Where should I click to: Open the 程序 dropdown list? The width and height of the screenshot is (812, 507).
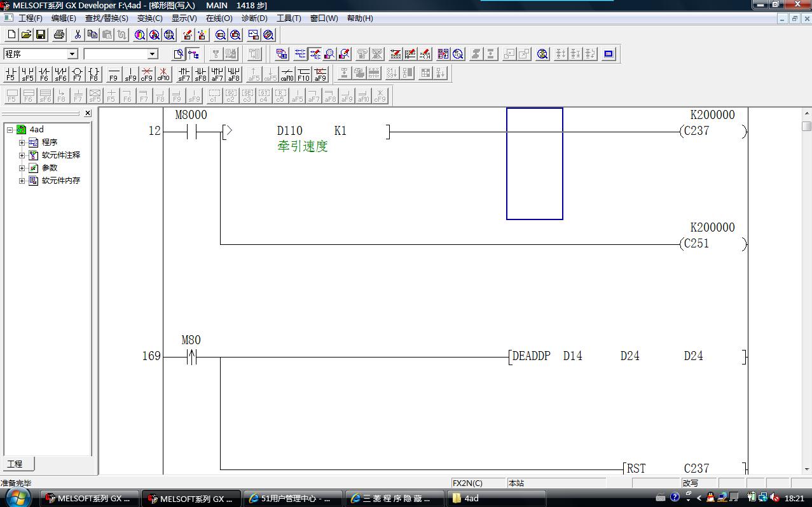[x=72, y=54]
